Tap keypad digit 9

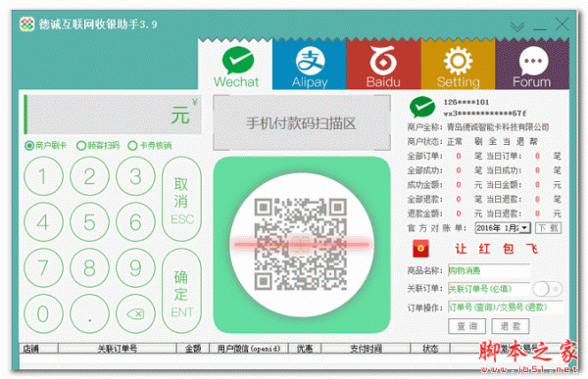coord(135,267)
